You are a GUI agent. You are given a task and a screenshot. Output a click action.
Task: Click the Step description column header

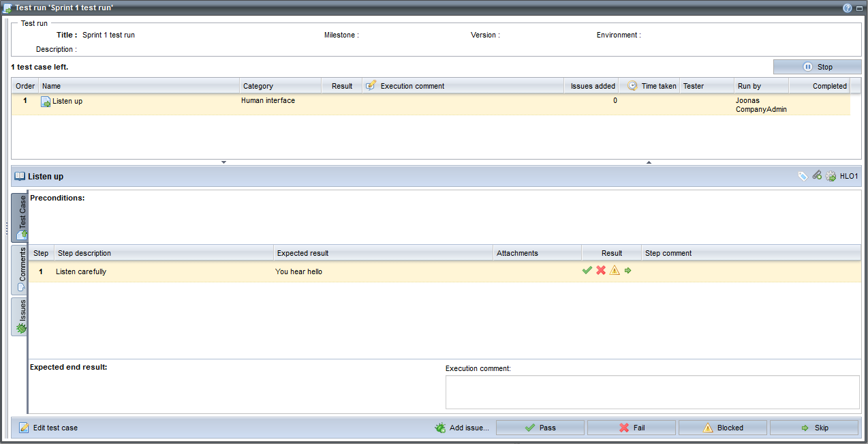(164, 253)
